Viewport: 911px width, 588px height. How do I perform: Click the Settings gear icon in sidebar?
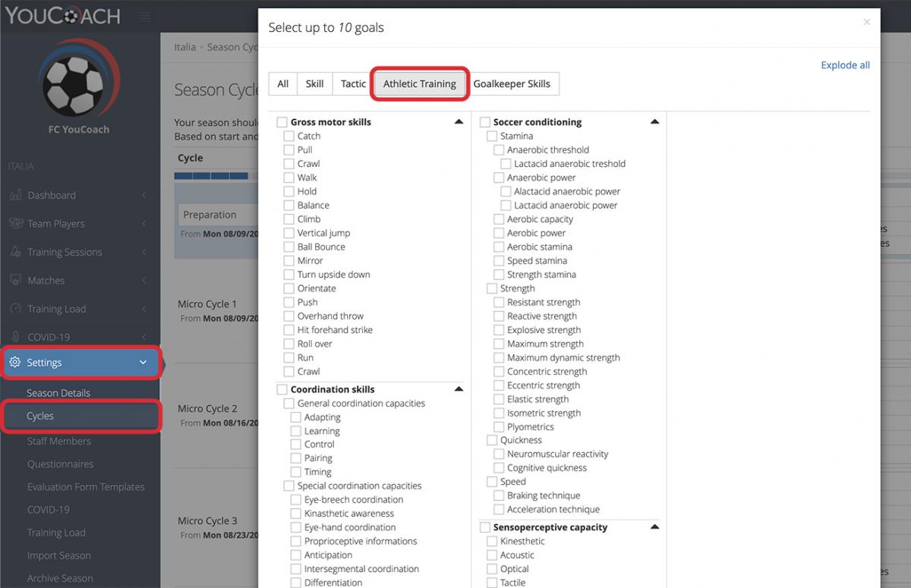coord(15,363)
